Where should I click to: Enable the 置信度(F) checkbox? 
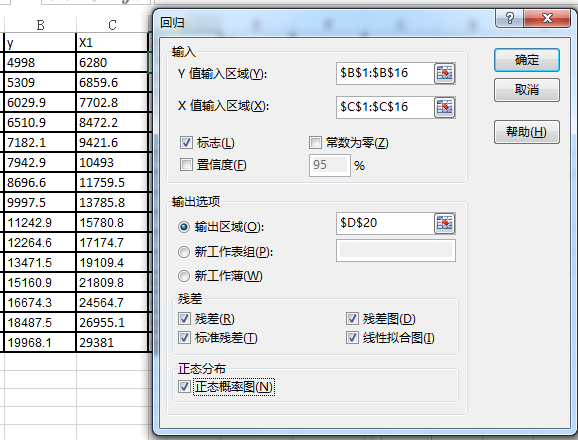pos(186,164)
